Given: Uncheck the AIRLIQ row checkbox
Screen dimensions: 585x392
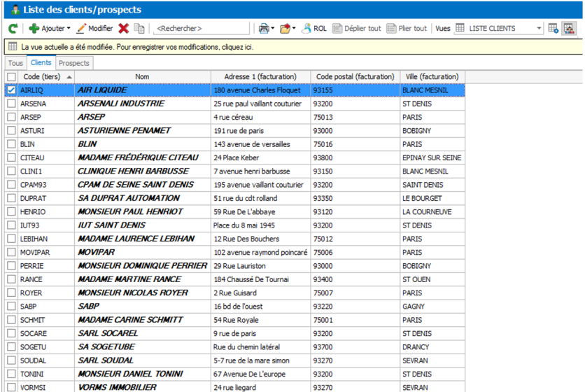Looking at the screenshot, I should click(x=12, y=90).
